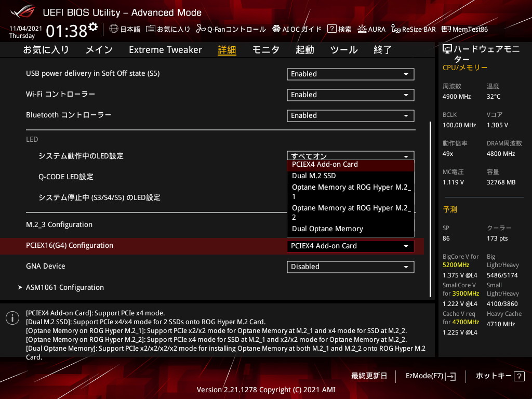This screenshot has width=532, height=399.
Task: Toggle ReSize BAR icon
Action: click(x=395, y=29)
